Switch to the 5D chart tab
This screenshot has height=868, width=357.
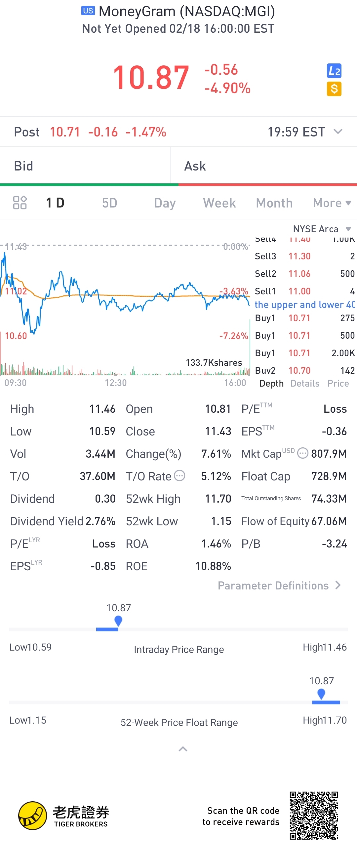tap(109, 203)
